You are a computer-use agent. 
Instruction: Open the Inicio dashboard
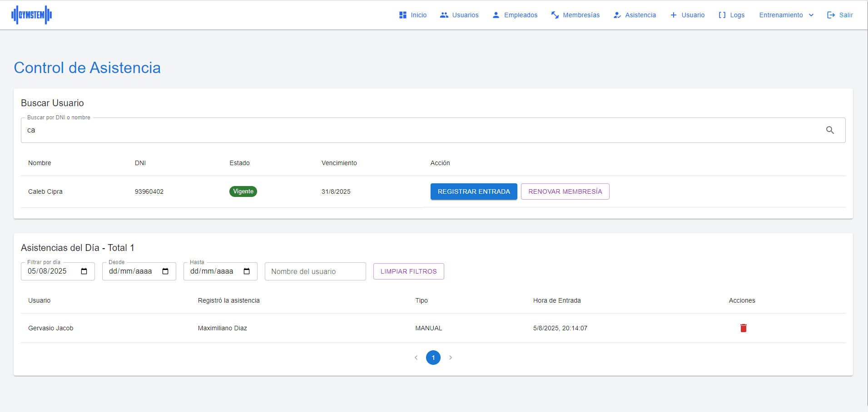(413, 15)
